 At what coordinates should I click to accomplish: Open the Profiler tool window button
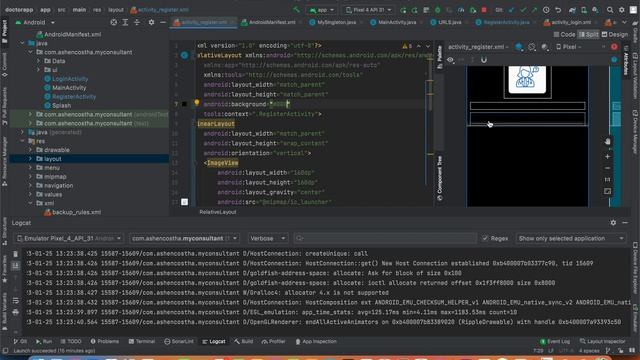(273, 341)
